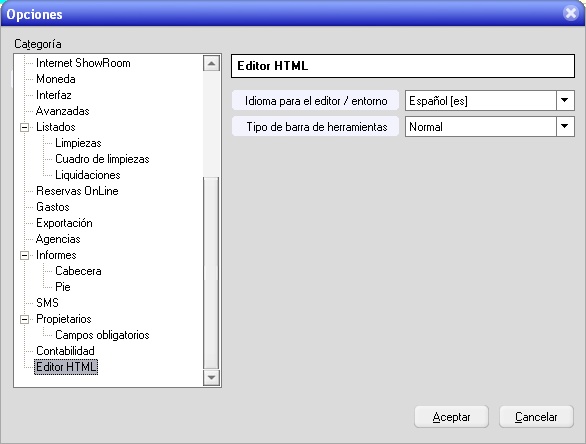586x444 pixels.
Task: Click the Editor HTML heading panel
Action: click(403, 66)
